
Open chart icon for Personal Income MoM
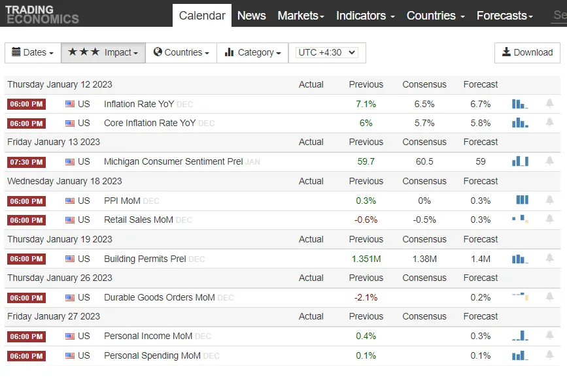pyautogui.click(x=520, y=336)
